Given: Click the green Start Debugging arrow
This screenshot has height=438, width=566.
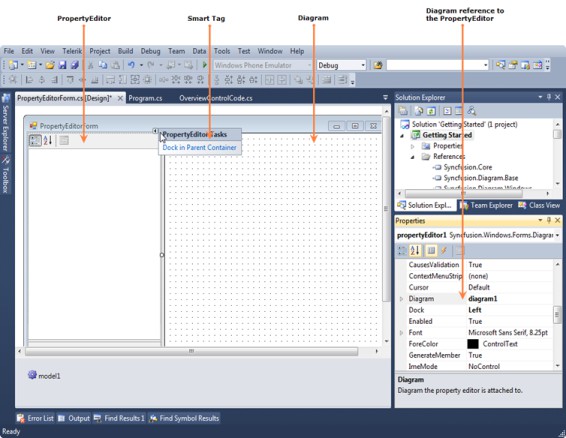Looking at the screenshot, I should 205,65.
